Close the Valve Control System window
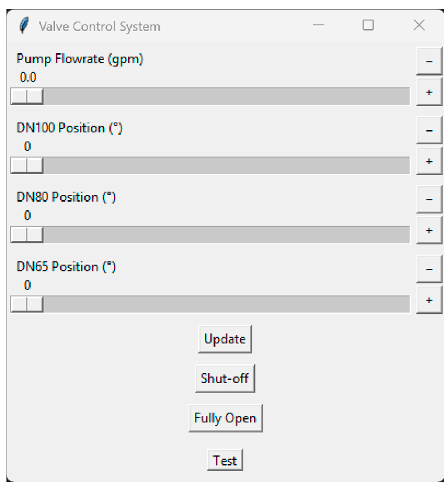The image size is (448, 489). pyautogui.click(x=419, y=25)
